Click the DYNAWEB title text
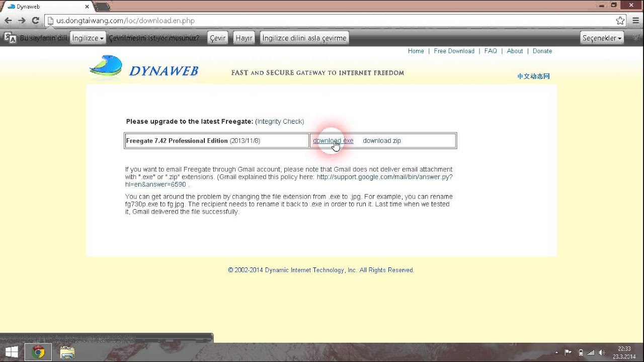Screen dimensions: 644x362 [x=164, y=71]
